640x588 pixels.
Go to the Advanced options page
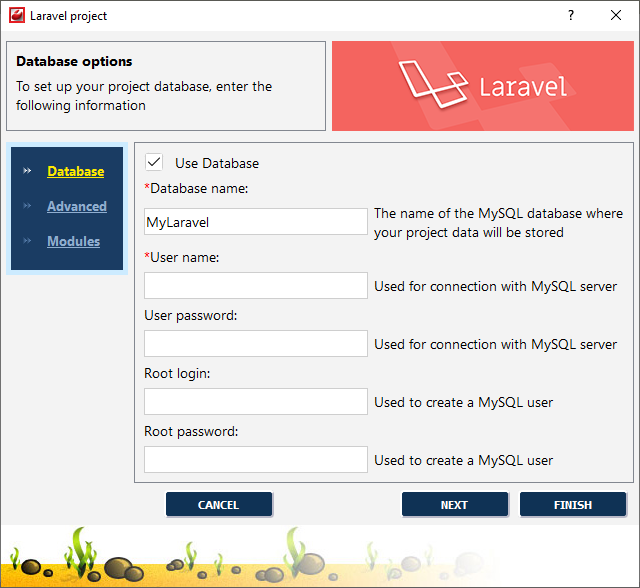tap(77, 206)
